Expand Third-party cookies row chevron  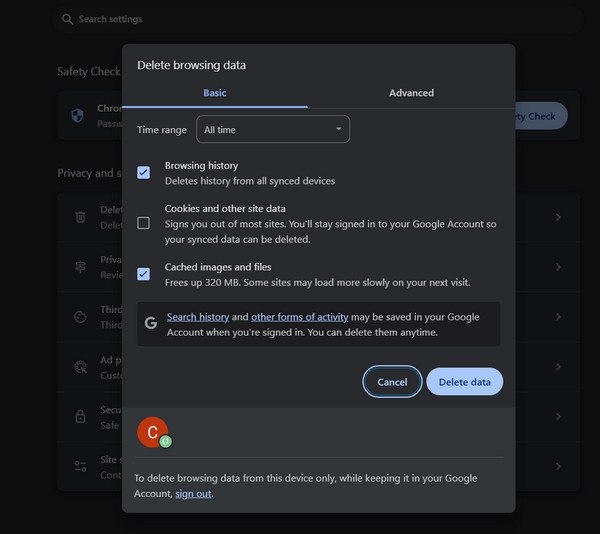click(x=558, y=317)
